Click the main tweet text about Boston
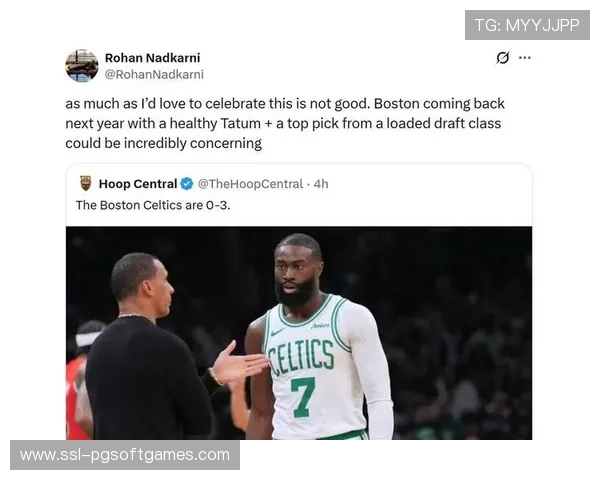This screenshot has width=600, height=480. point(285,123)
